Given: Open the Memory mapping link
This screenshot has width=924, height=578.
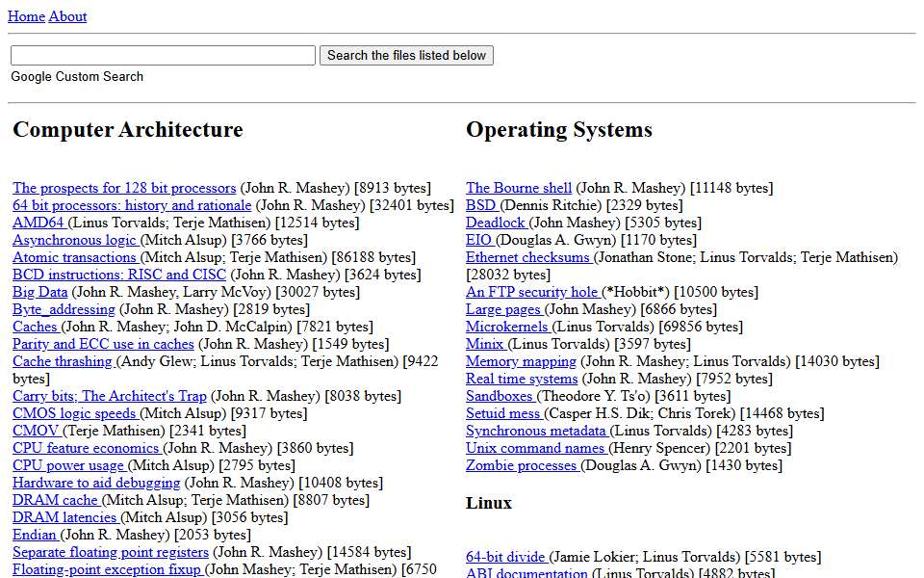Looking at the screenshot, I should (x=521, y=361).
